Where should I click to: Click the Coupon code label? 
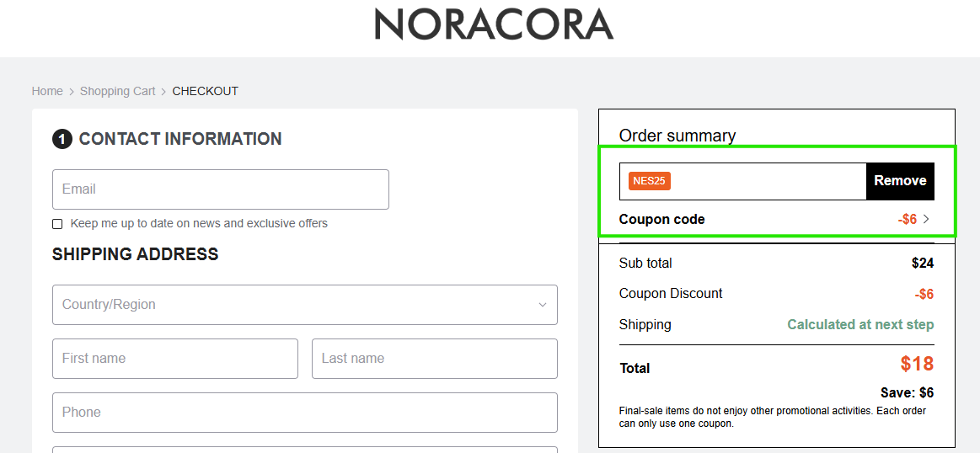click(x=661, y=219)
